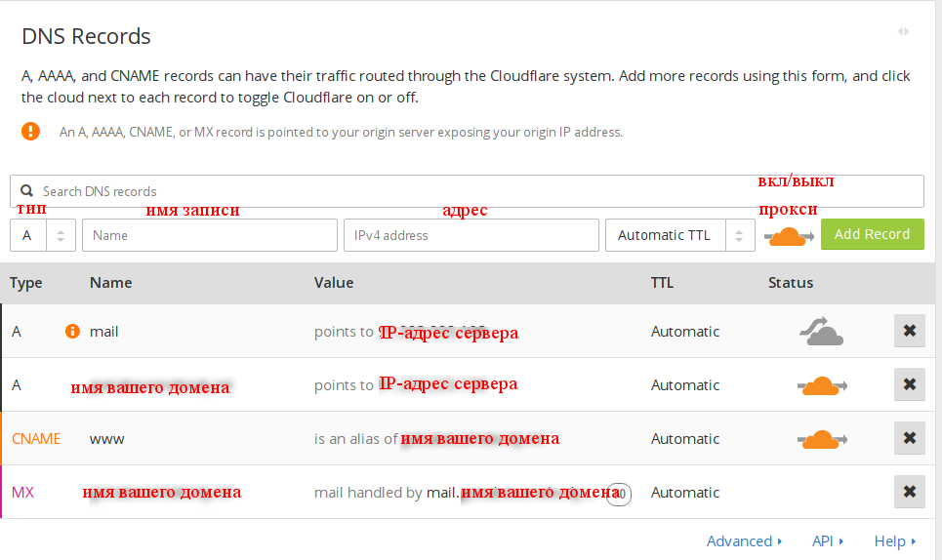Click the orange warning exclamation icon
This screenshot has width=942, height=560.
tap(30, 131)
